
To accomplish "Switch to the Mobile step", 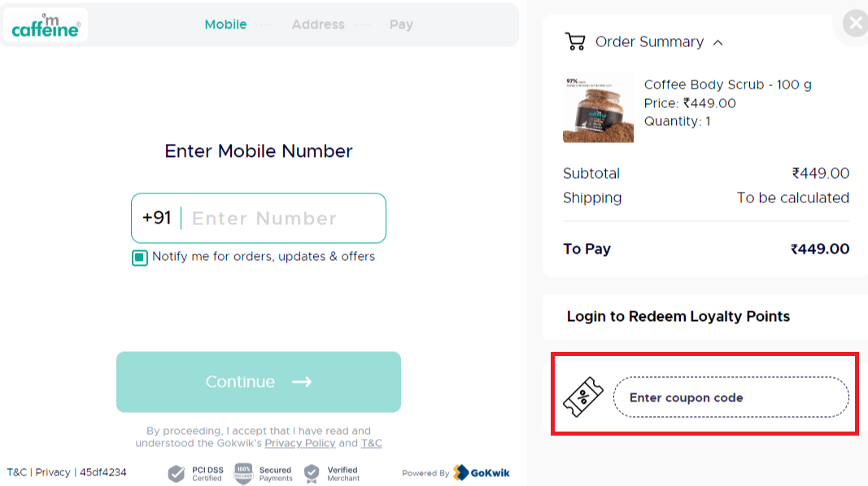I will 225,24.
